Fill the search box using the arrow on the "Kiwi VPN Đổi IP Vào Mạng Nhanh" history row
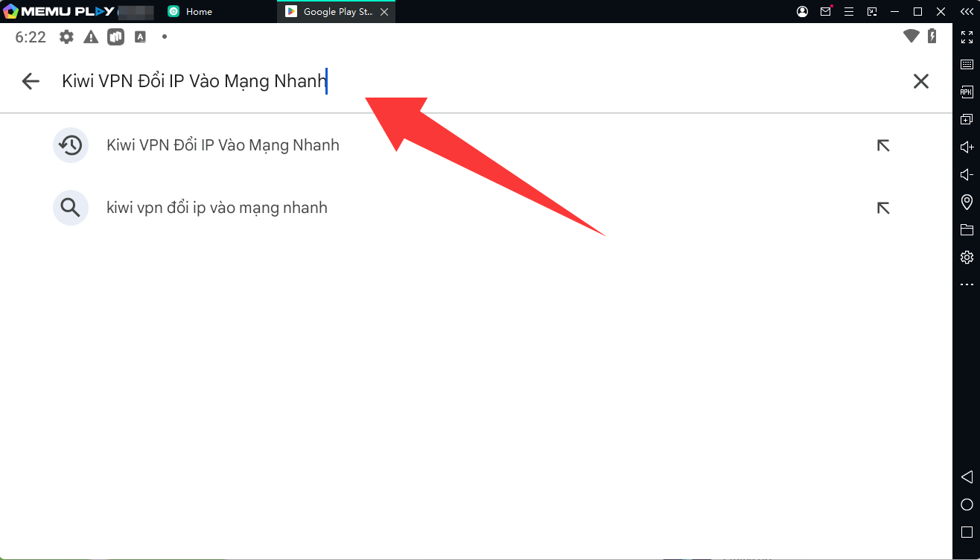This screenshot has height=560, width=980. click(883, 145)
